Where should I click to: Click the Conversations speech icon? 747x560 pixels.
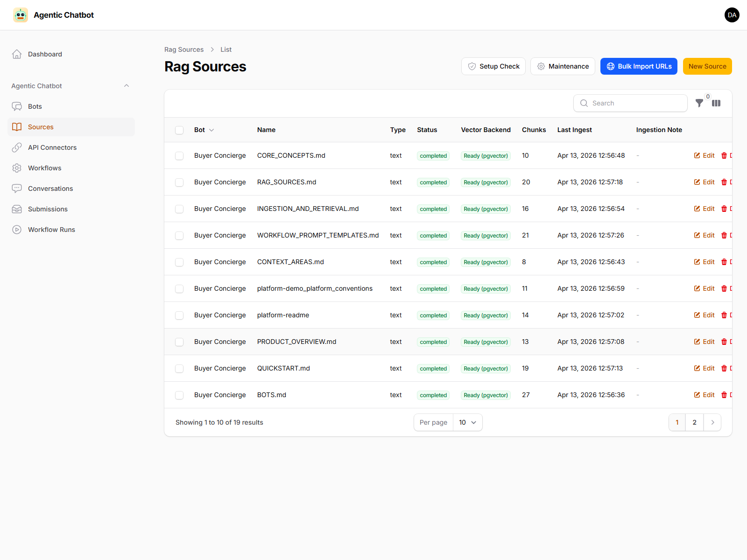pyautogui.click(x=17, y=189)
